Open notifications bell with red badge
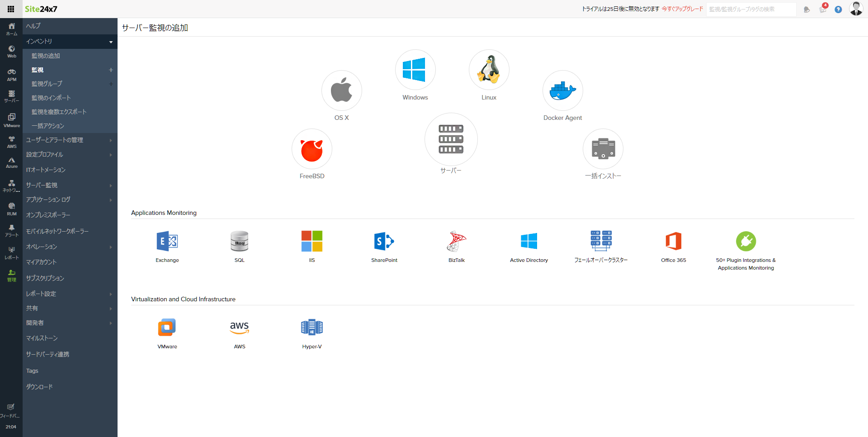868x437 pixels. click(823, 9)
